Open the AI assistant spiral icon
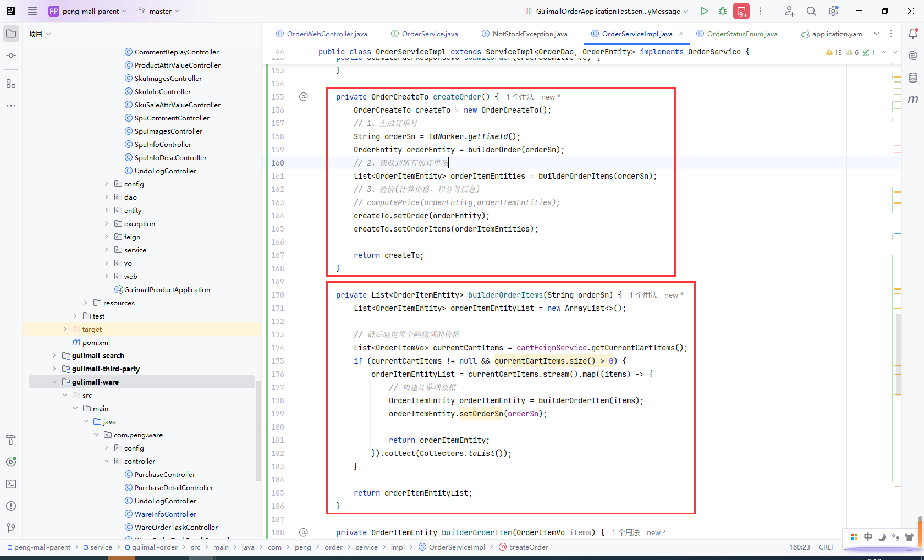The height and width of the screenshot is (560, 924). pyautogui.click(x=913, y=56)
